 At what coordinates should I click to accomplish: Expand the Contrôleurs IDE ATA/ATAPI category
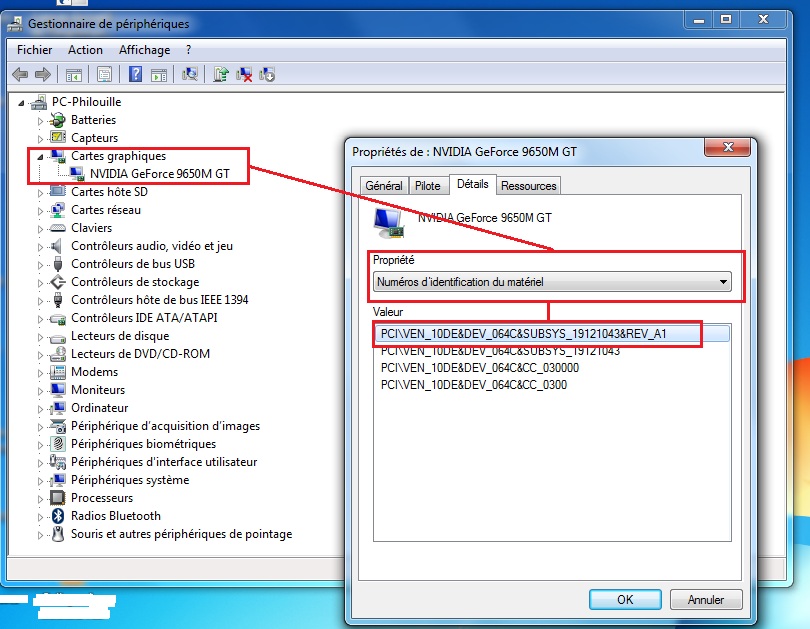(40, 319)
